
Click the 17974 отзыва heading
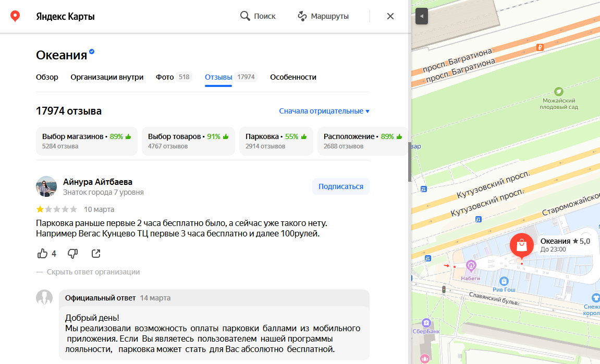coord(69,111)
